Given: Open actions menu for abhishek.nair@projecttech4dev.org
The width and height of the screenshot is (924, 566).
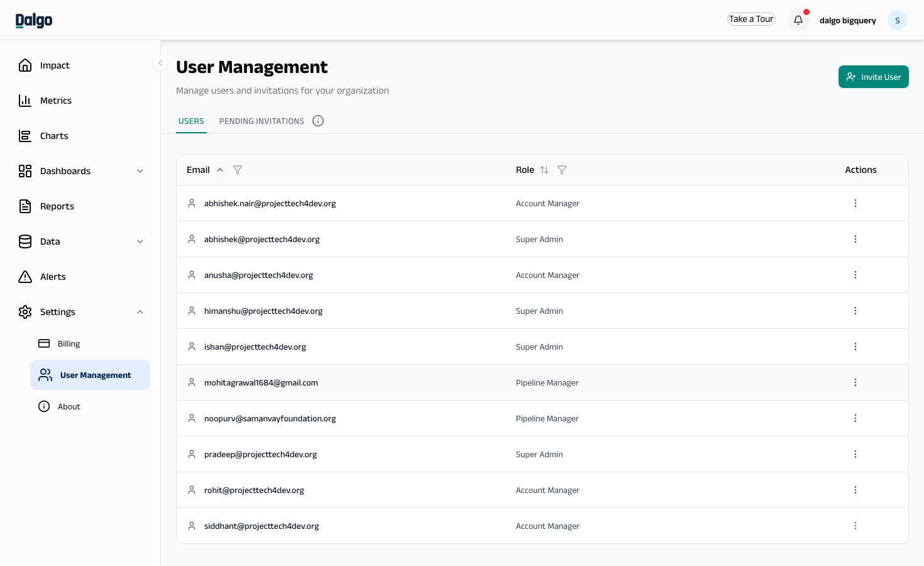Looking at the screenshot, I should [x=855, y=203].
